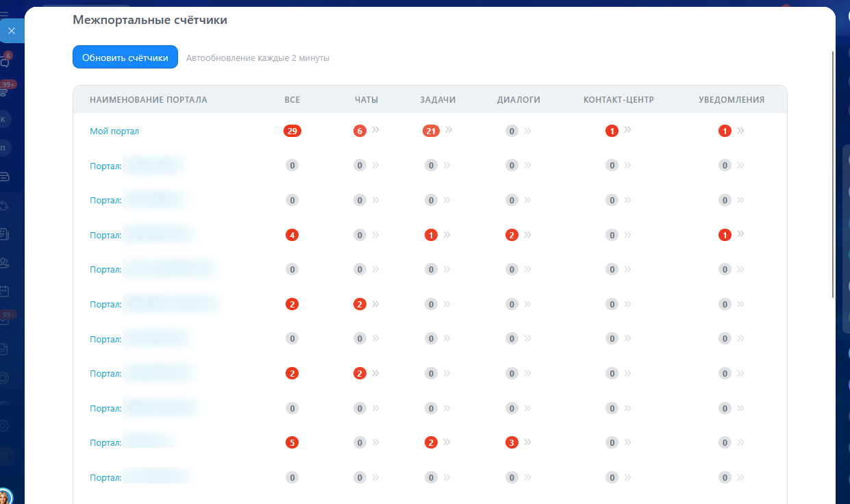Click the red total counter 4

point(292,235)
